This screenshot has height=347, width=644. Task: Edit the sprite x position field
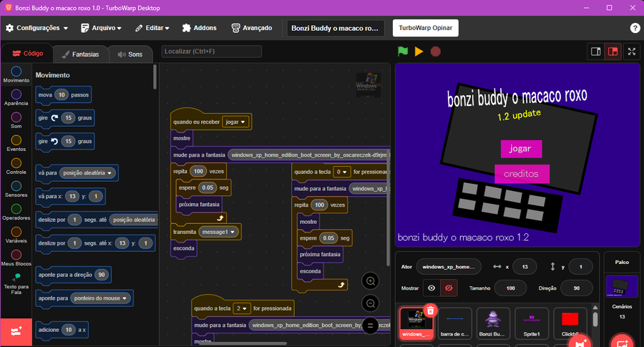525,267
